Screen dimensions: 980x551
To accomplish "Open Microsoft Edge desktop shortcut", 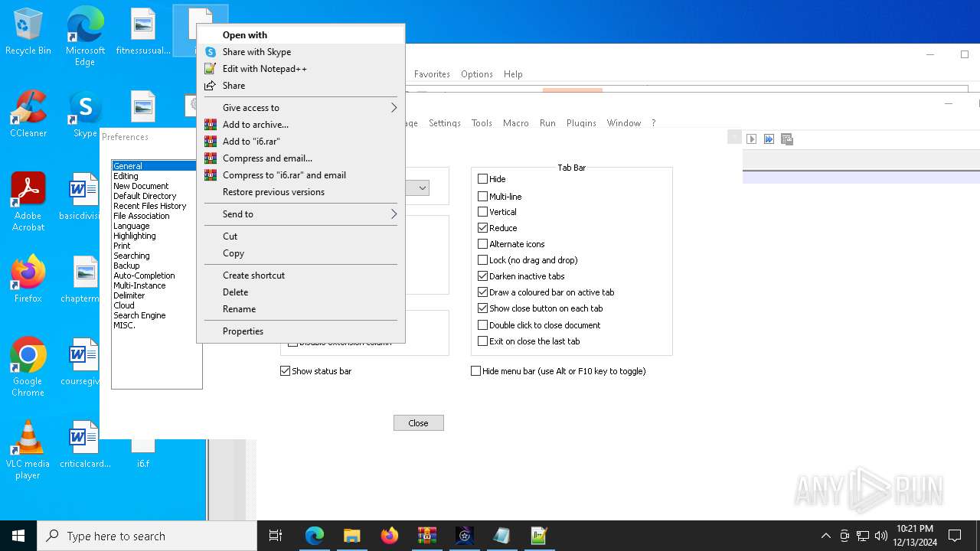I will pos(85,36).
